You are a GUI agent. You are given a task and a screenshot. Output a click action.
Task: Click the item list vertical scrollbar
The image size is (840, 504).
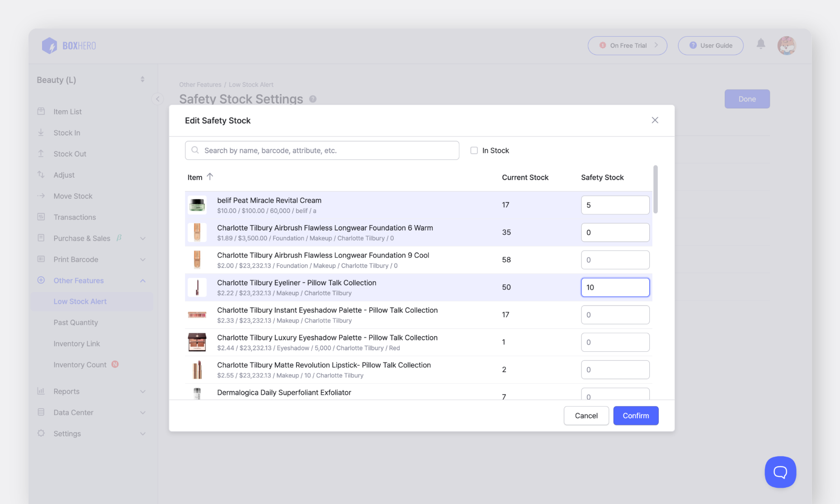655,189
